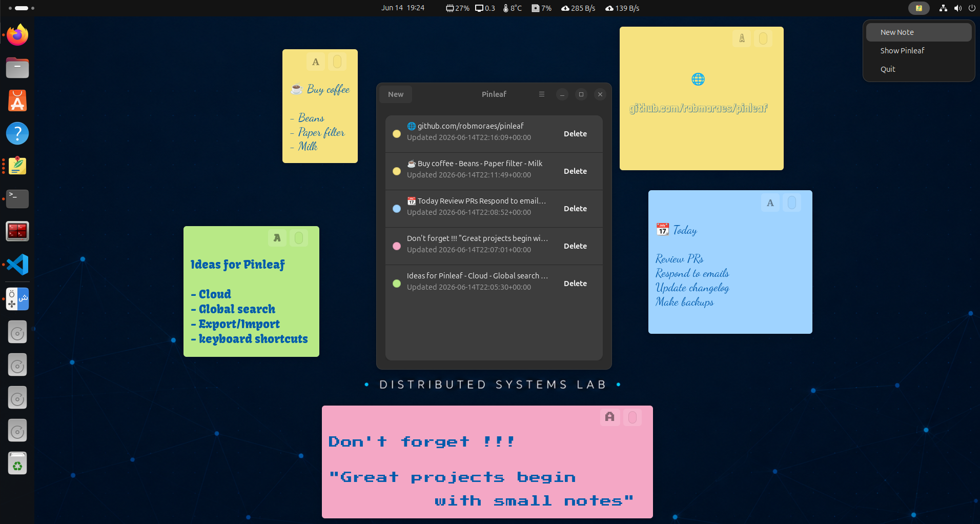The width and height of the screenshot is (980, 524).
Task: Click the 285 B/s download indicator
Action: point(578,8)
